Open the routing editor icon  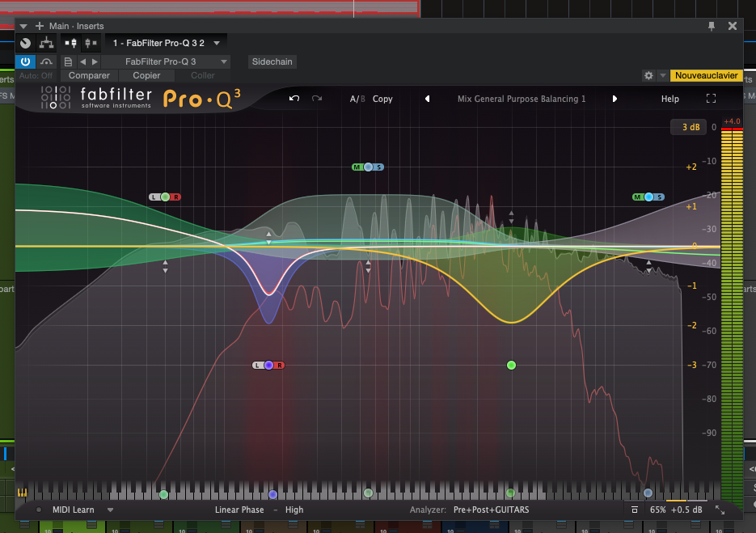(46, 43)
